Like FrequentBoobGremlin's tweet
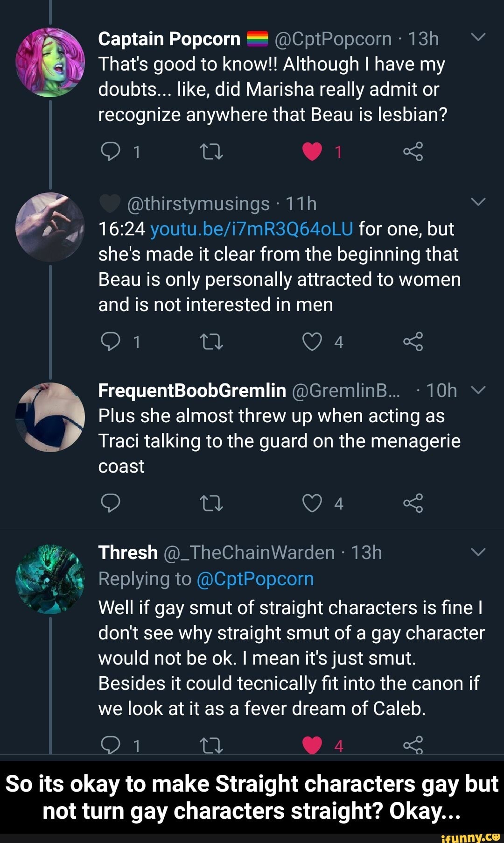504x843 pixels. coord(312,503)
